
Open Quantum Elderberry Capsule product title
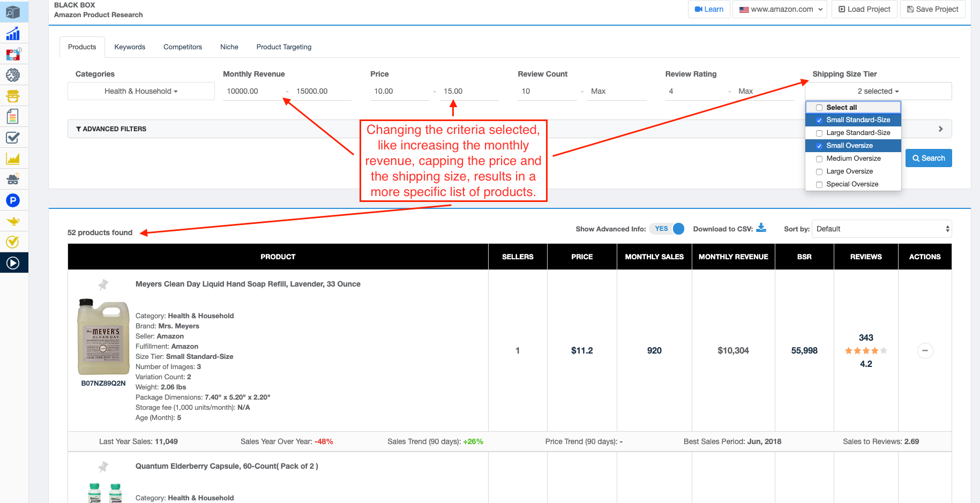click(x=227, y=466)
